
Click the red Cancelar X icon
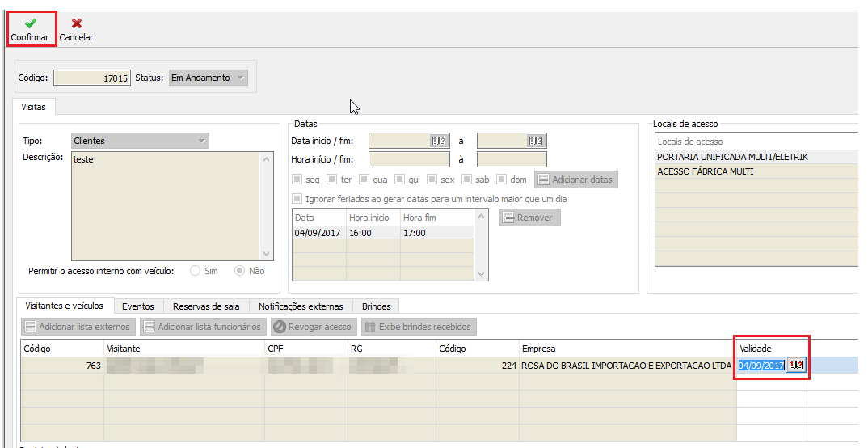76,23
